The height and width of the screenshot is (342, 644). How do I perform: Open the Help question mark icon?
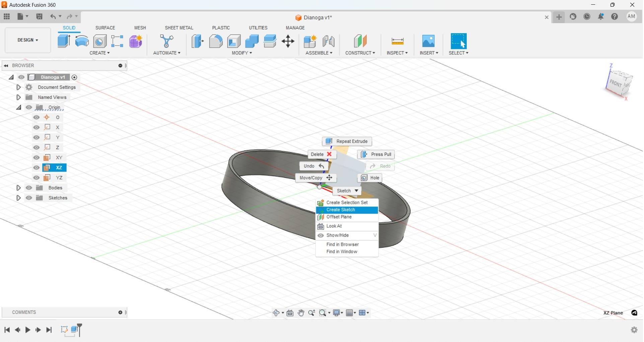point(614,16)
